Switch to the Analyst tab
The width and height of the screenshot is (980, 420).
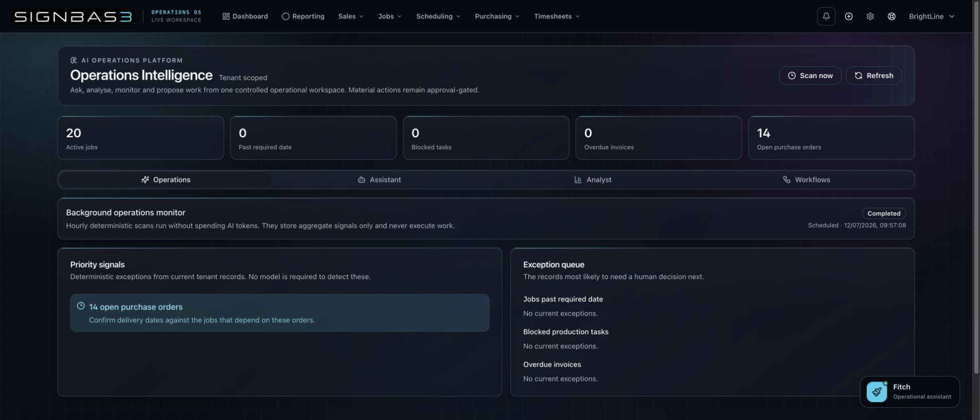click(593, 180)
